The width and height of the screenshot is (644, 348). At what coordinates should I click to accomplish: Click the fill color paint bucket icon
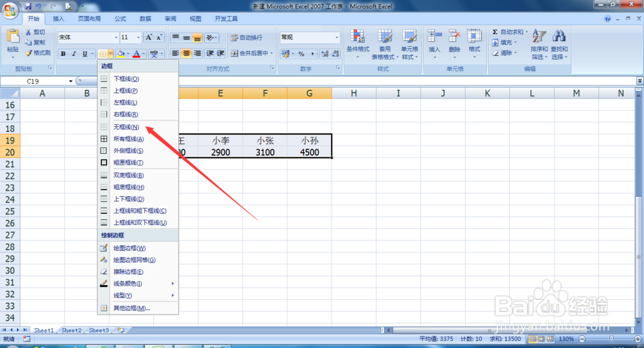[x=121, y=54]
